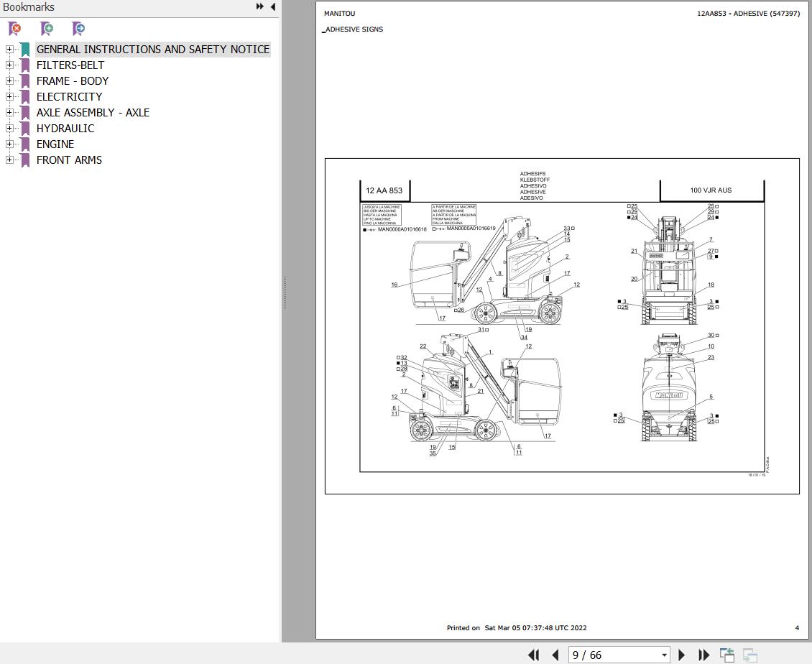Expand all bookmarks with the double-arrow icon
The width and height of the screenshot is (812, 664).
coord(260,6)
